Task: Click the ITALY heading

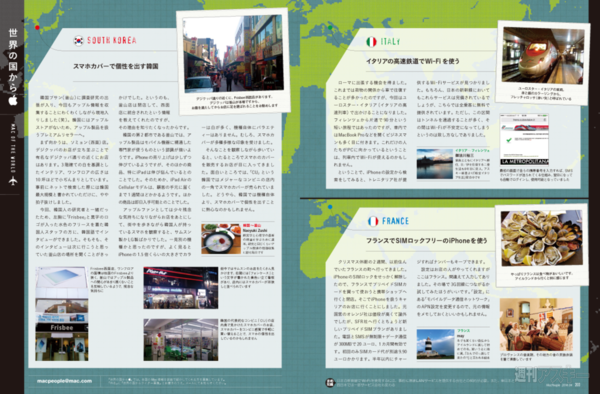Action: (390, 42)
